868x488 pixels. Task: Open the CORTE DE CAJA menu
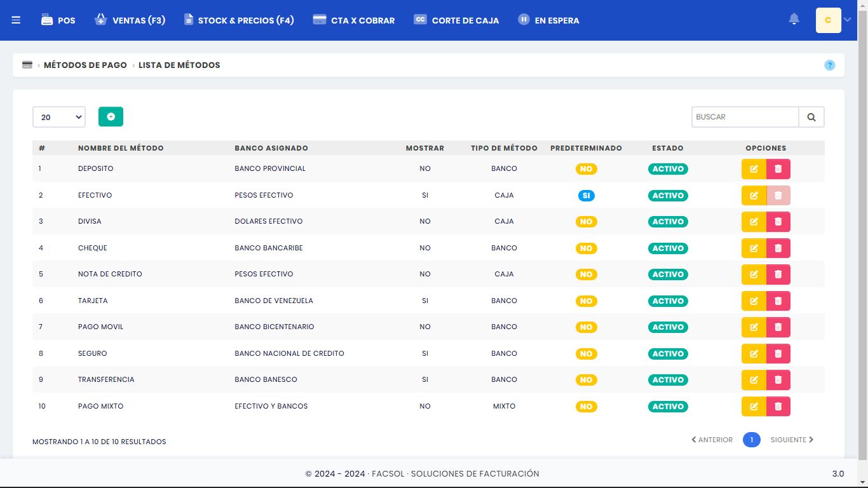pos(456,20)
